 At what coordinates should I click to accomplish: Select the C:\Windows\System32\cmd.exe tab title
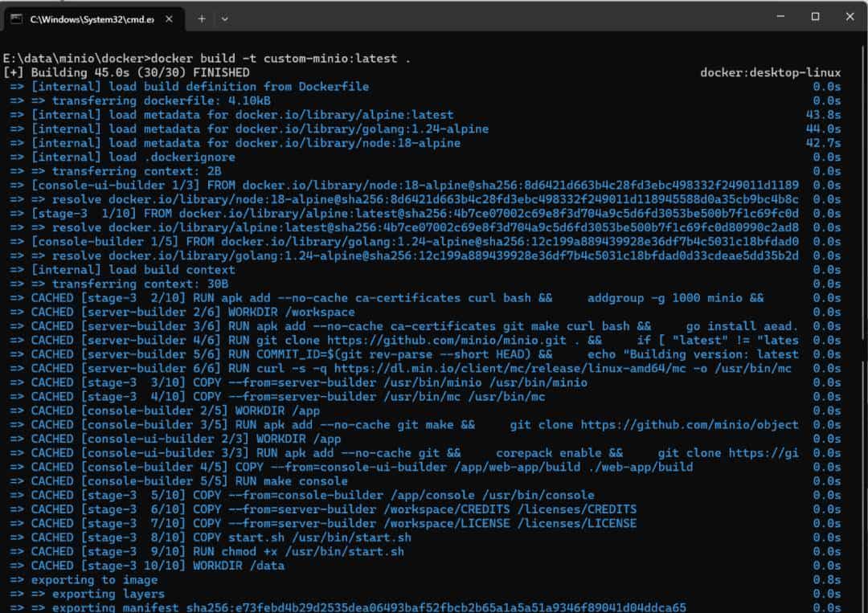pos(91,18)
